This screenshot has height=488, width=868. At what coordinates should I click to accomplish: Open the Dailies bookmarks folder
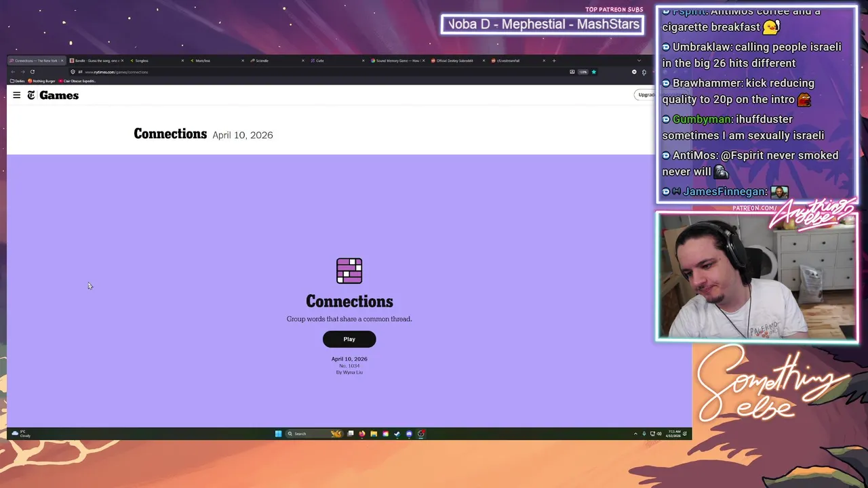pos(18,81)
